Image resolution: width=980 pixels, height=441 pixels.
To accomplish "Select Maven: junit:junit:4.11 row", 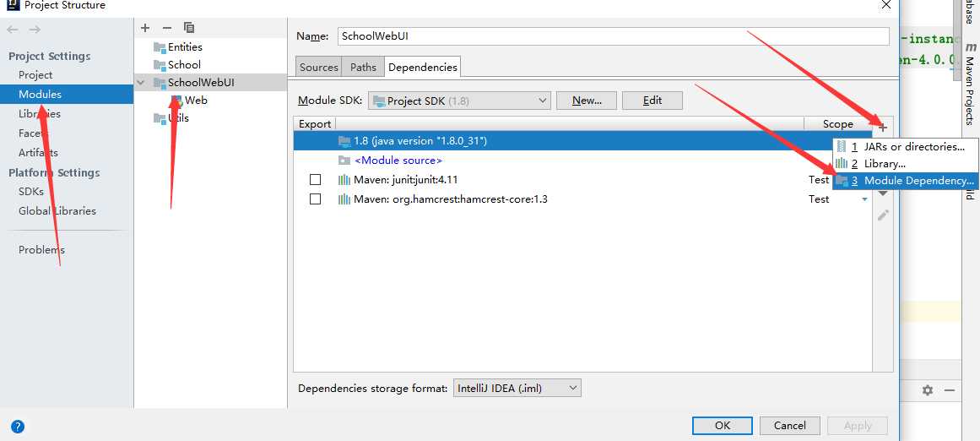I will pyautogui.click(x=582, y=180).
